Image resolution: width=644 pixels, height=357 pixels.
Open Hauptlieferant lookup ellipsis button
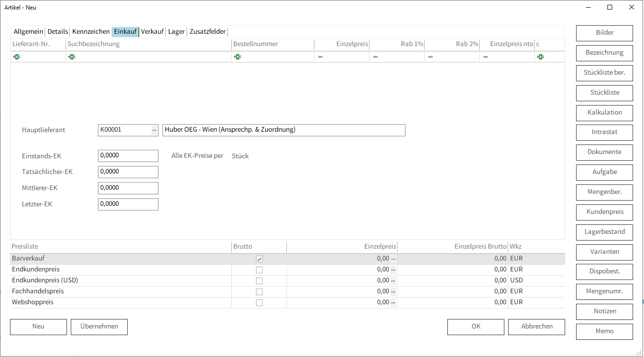pos(154,130)
